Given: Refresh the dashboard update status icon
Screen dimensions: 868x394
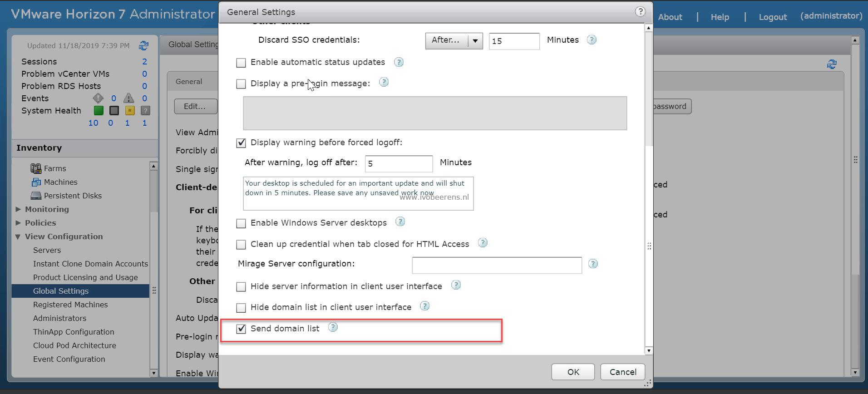Looking at the screenshot, I should [x=143, y=45].
